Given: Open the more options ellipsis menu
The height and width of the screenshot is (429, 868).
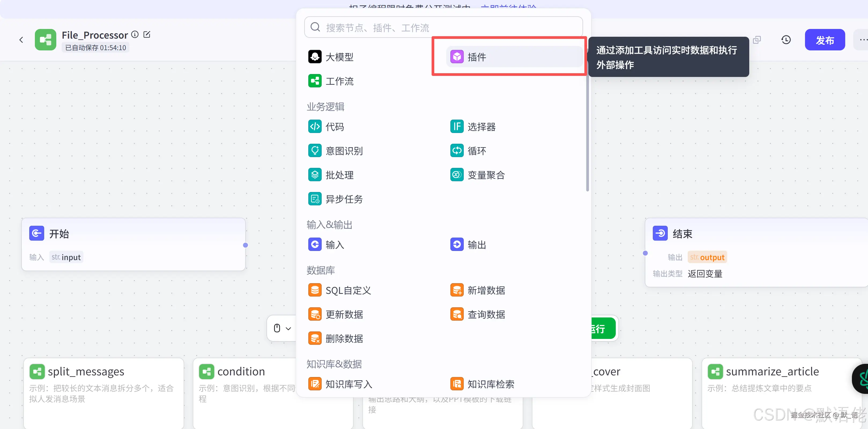Looking at the screenshot, I should (x=863, y=39).
